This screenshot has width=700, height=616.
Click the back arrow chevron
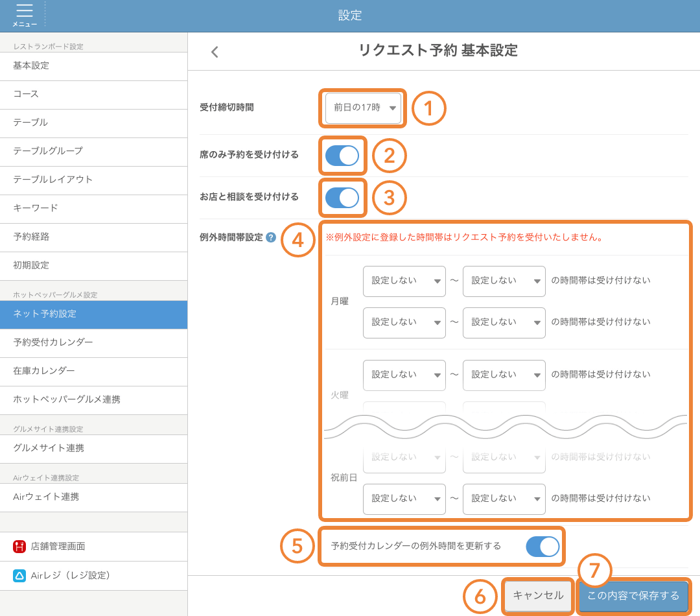click(215, 52)
